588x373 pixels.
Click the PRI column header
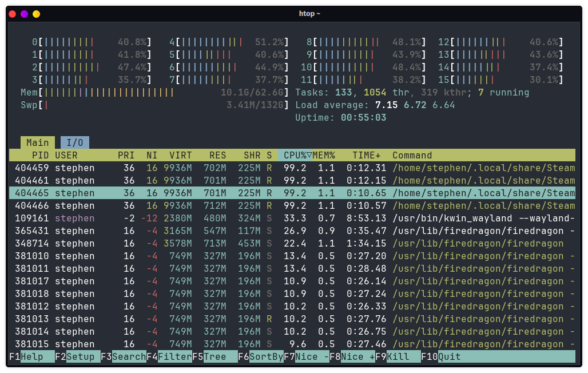tap(126, 156)
